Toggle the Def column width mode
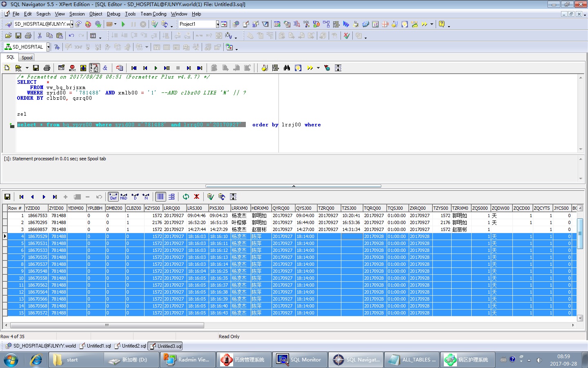The width and height of the screenshot is (588, 368). click(113, 197)
